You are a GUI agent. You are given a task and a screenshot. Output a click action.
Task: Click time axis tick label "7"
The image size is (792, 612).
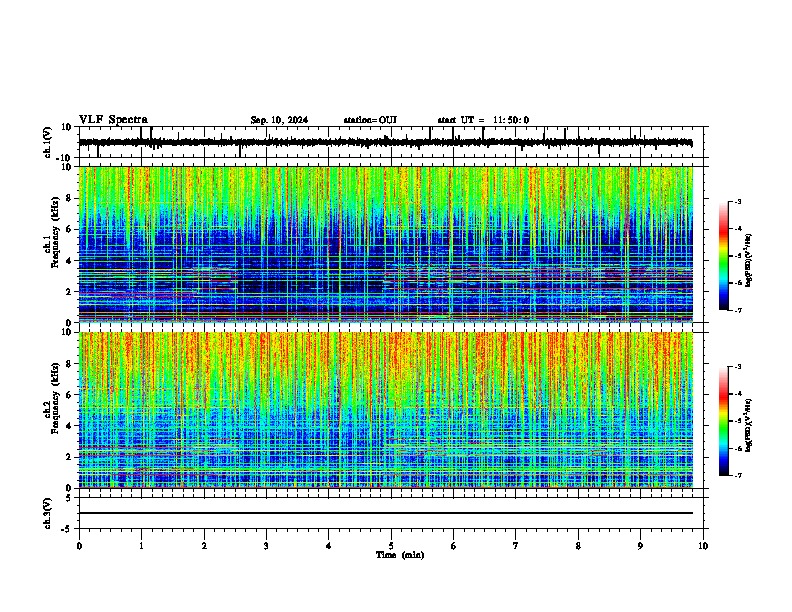click(516, 546)
